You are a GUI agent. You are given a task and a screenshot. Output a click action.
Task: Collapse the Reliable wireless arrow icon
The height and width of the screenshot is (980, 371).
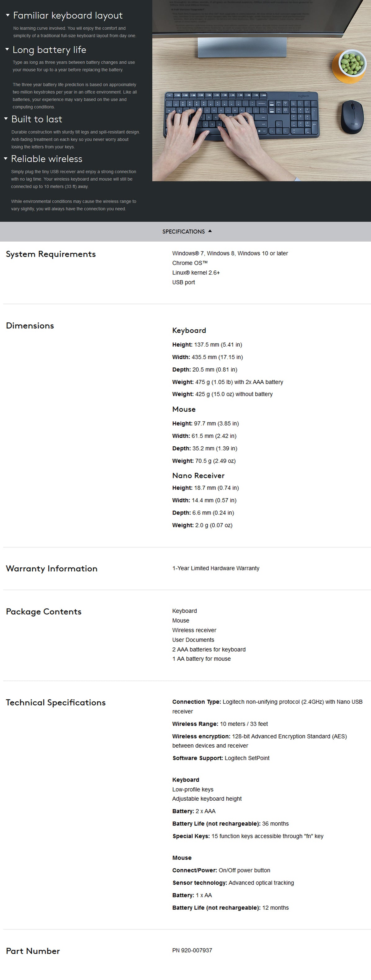[x=6, y=158]
